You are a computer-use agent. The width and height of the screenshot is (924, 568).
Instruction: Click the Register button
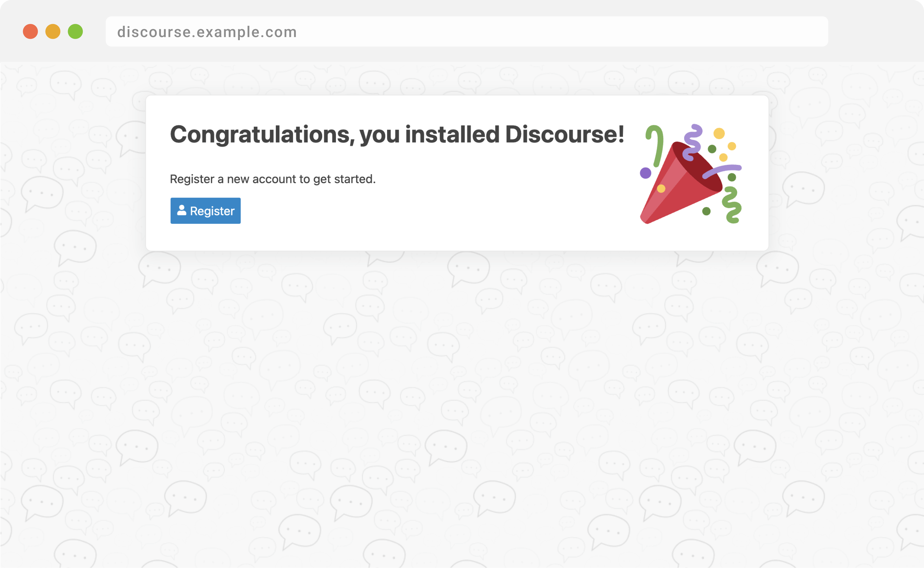click(205, 211)
